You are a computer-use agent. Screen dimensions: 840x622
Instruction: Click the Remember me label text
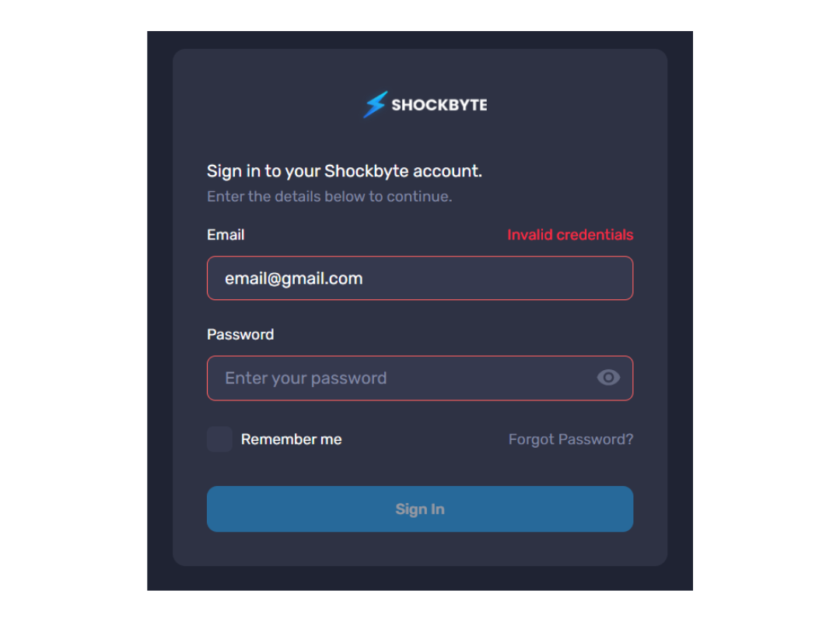pyautogui.click(x=291, y=439)
